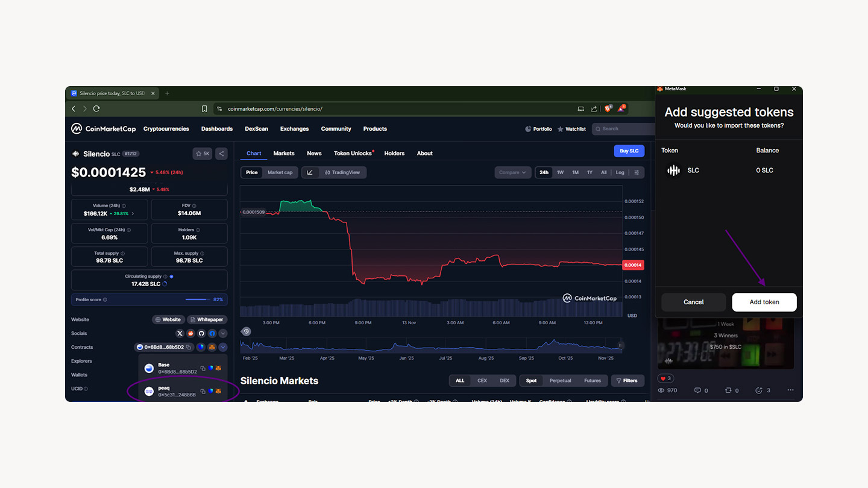Open the About tab

[425, 153]
